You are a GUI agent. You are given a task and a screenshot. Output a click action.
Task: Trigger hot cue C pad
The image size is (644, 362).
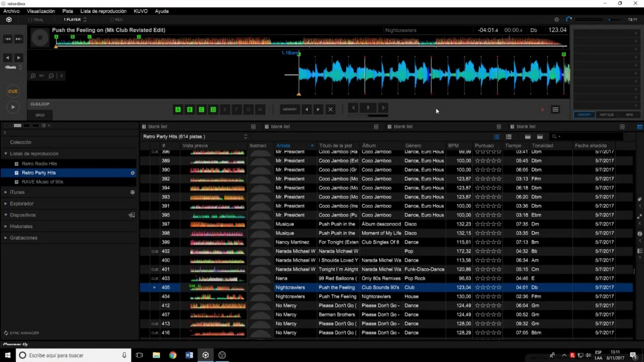coord(201,109)
